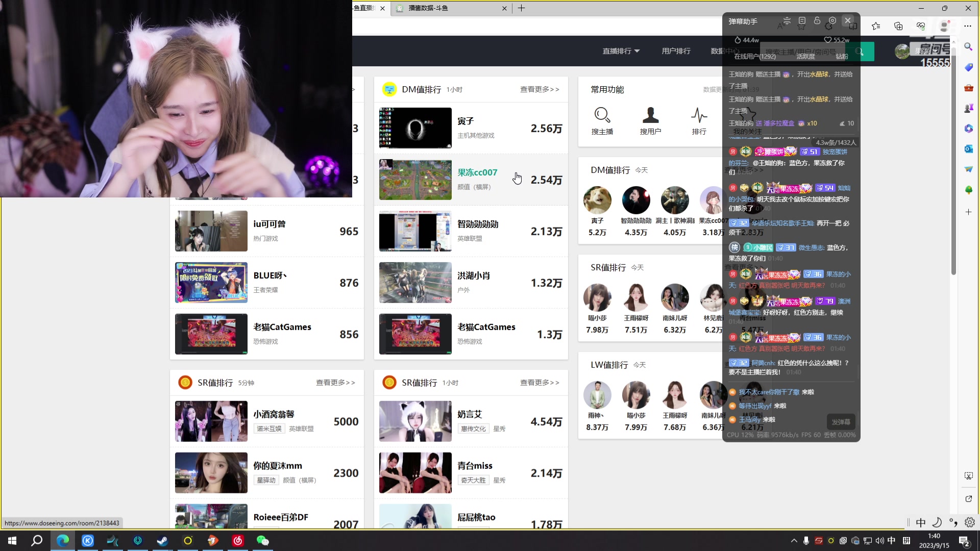Close the 播酱数据-斗鱼 browser tab

504,8
